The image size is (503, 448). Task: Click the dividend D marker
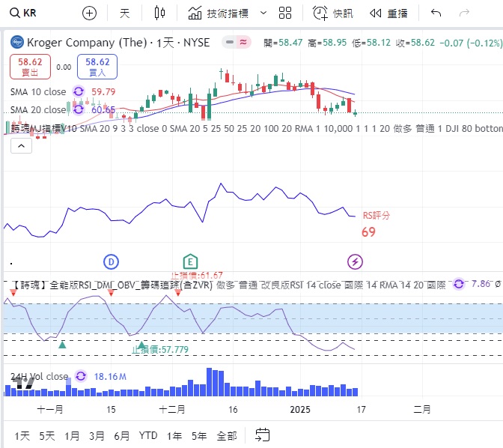coord(111,262)
